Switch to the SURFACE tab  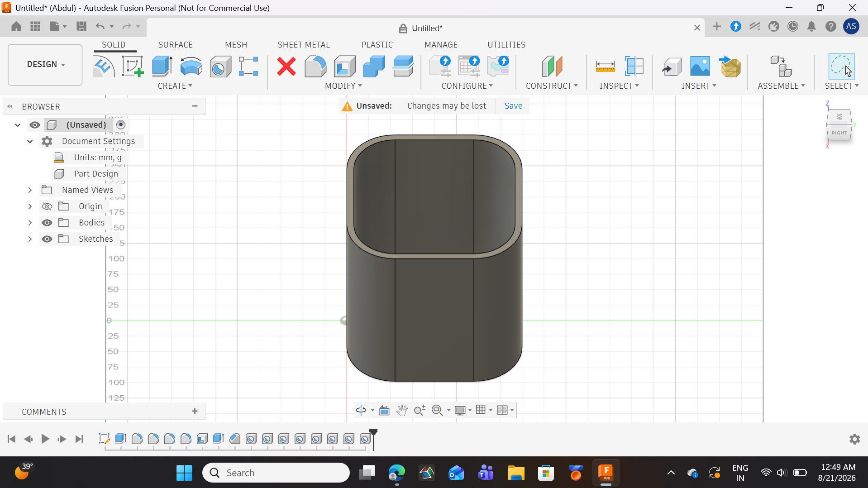click(175, 45)
